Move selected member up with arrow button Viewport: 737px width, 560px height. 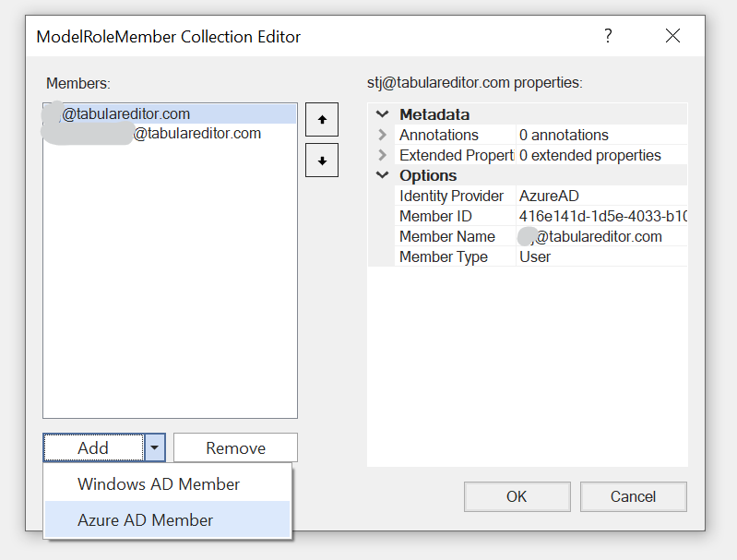[x=322, y=119]
